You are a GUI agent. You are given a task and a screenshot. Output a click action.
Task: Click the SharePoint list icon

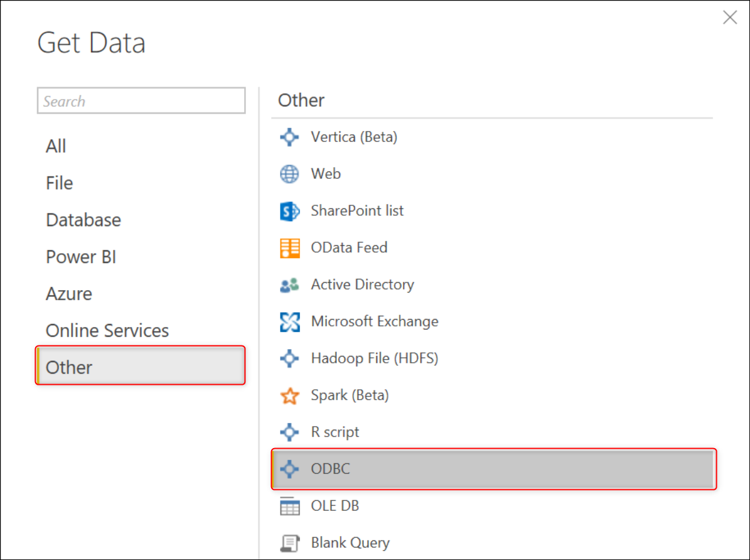(289, 211)
